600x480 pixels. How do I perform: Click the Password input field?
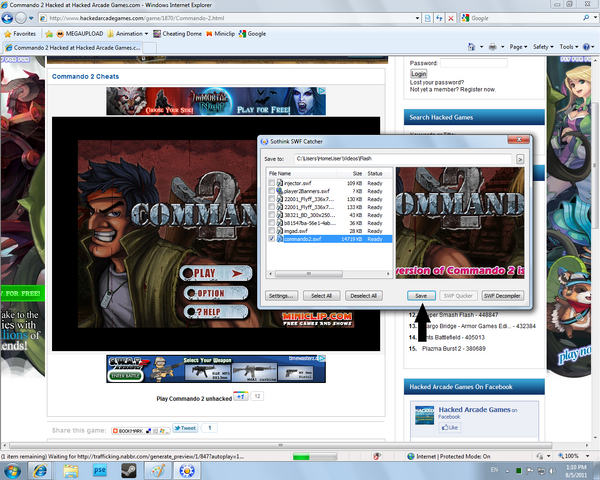pyautogui.click(x=474, y=63)
